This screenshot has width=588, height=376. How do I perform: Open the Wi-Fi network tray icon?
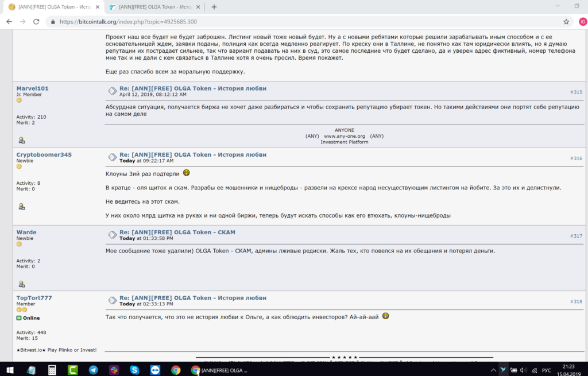point(535,370)
